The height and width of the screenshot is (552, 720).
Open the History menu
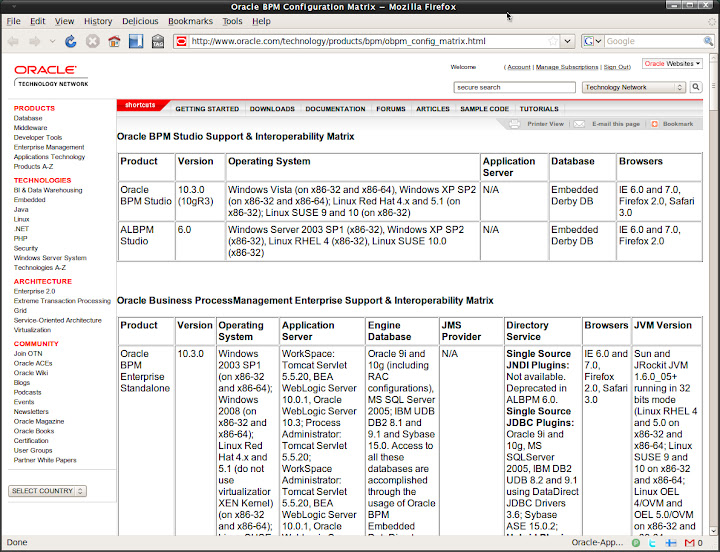[x=98, y=21]
